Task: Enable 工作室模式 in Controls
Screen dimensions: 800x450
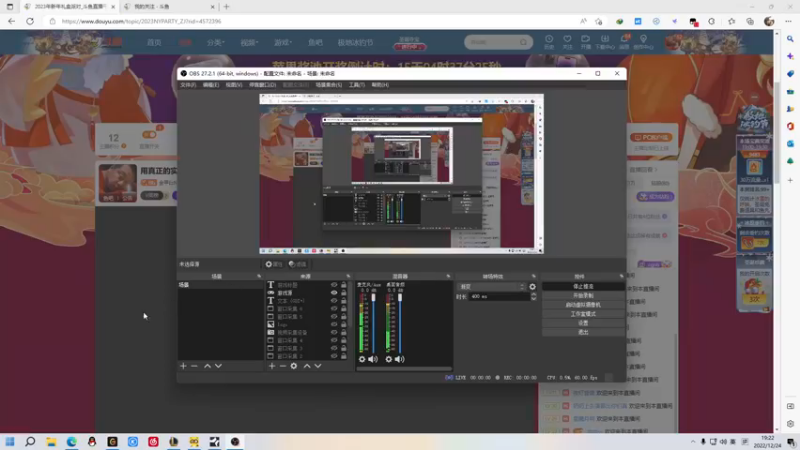Action: [583, 314]
